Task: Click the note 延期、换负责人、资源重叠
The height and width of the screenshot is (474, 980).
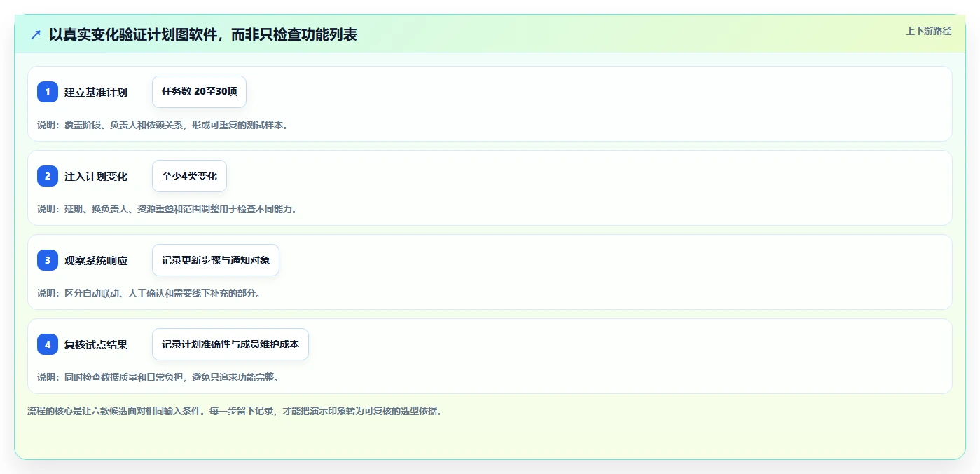Action: click(x=167, y=210)
